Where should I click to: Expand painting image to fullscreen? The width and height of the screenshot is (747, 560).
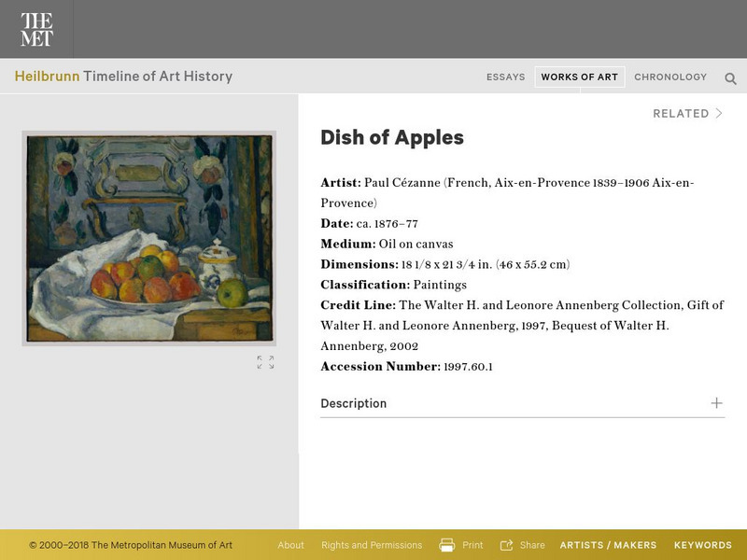(x=265, y=362)
